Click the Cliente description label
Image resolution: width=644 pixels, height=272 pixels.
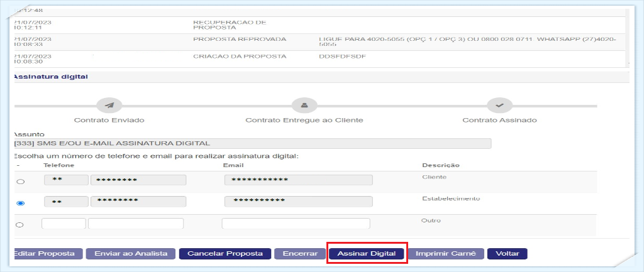434,177
